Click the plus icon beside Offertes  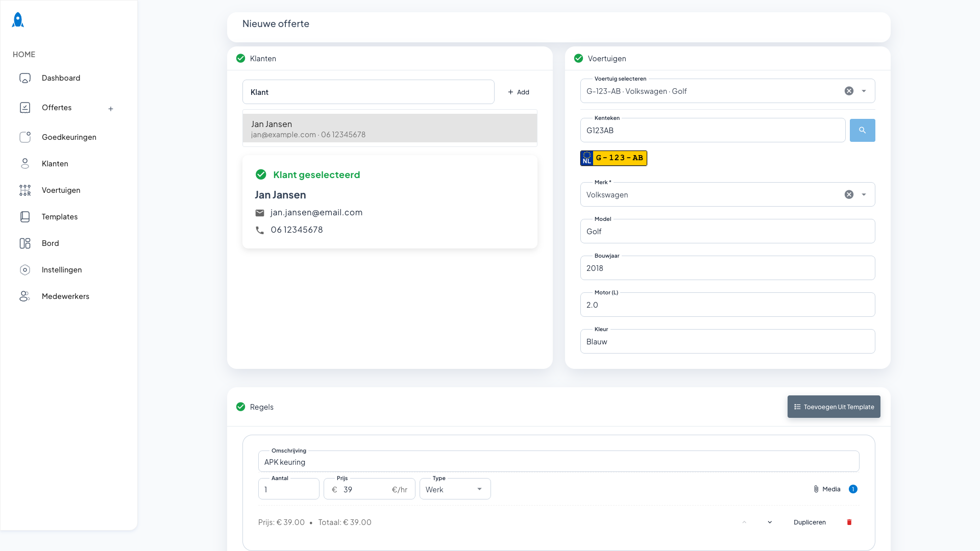pyautogui.click(x=111, y=109)
